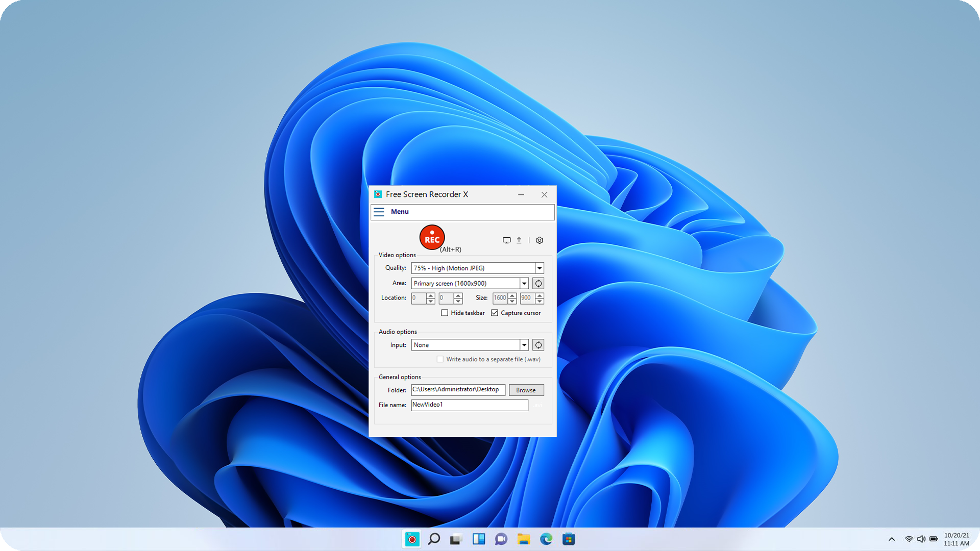Open Windows Start via taskbar search
980x551 pixels.
pyautogui.click(x=434, y=539)
